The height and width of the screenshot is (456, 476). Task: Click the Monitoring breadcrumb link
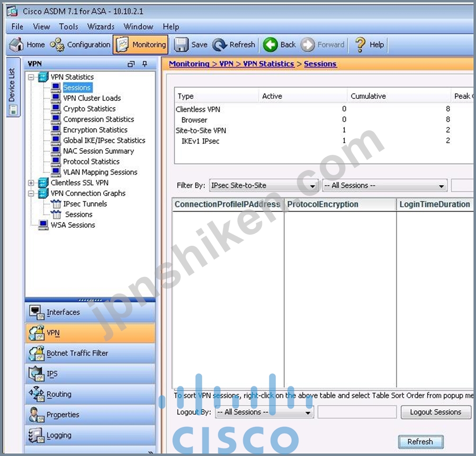click(x=189, y=64)
